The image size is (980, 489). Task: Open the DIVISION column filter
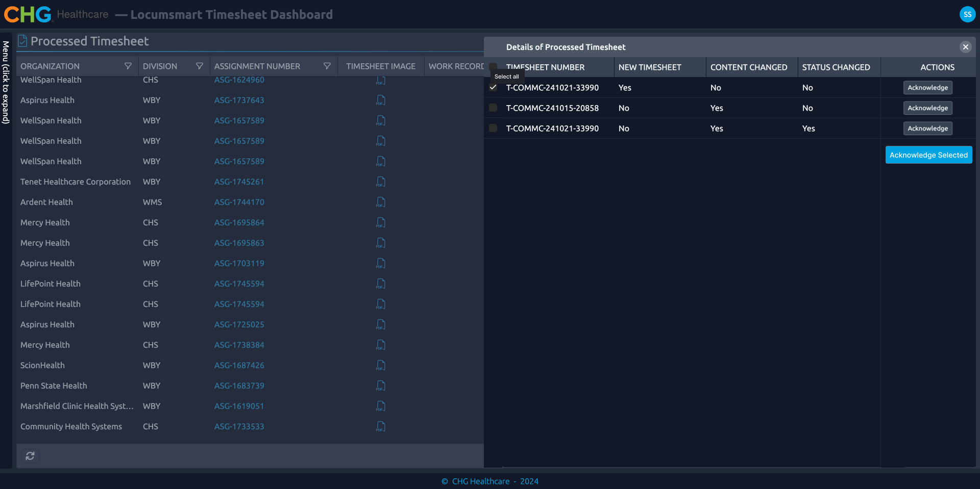pos(200,66)
